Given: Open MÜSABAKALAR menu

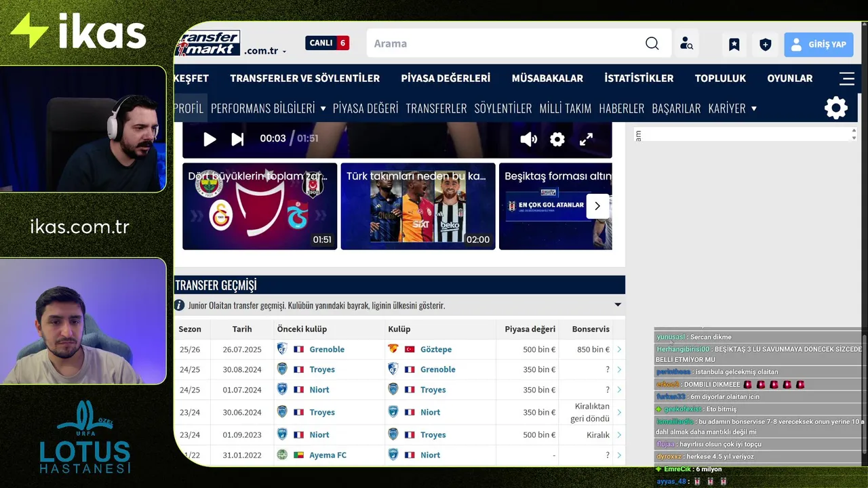Looking at the screenshot, I should 547,78.
